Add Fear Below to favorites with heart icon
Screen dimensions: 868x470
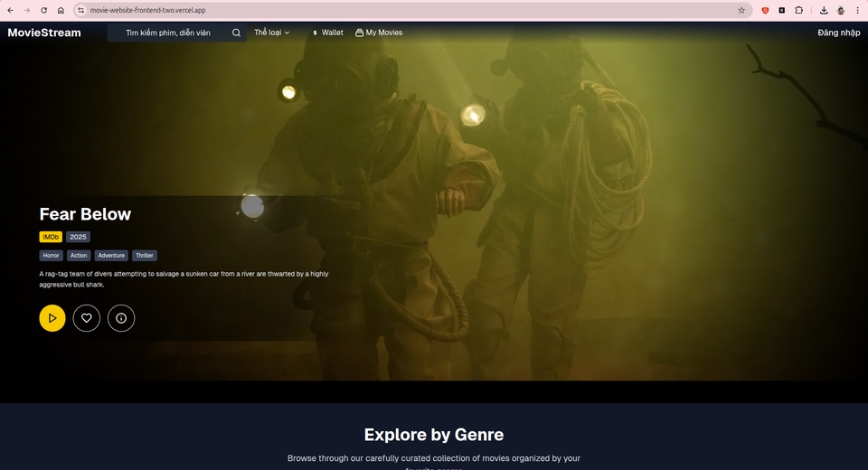[87, 318]
